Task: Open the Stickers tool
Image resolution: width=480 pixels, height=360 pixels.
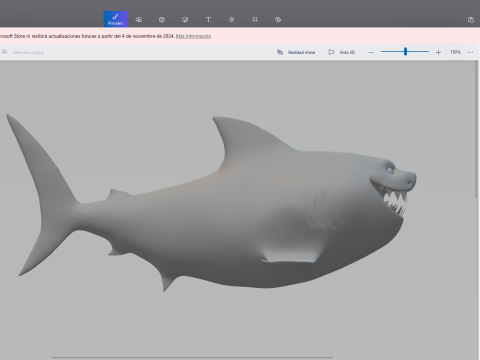Action: [x=185, y=20]
